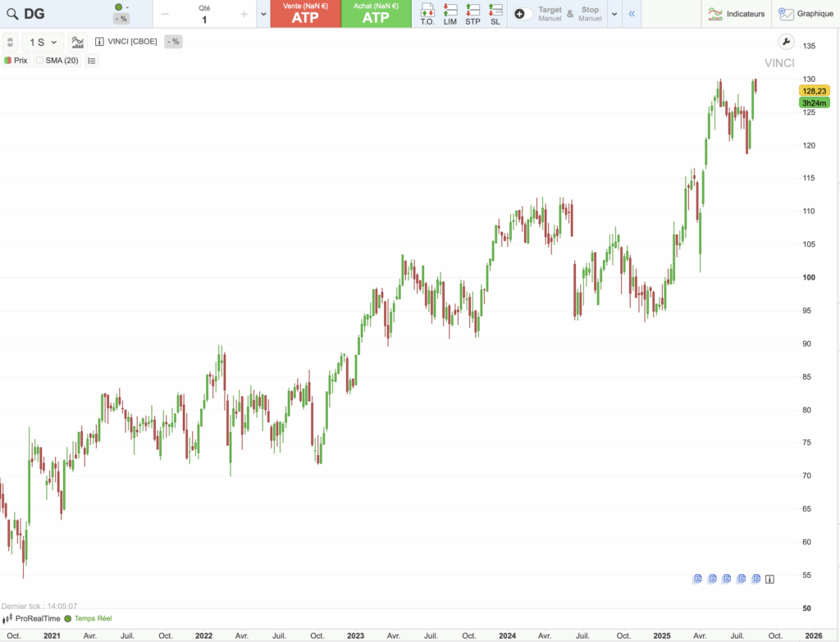Select the SL stop-loss icon

coord(495,14)
